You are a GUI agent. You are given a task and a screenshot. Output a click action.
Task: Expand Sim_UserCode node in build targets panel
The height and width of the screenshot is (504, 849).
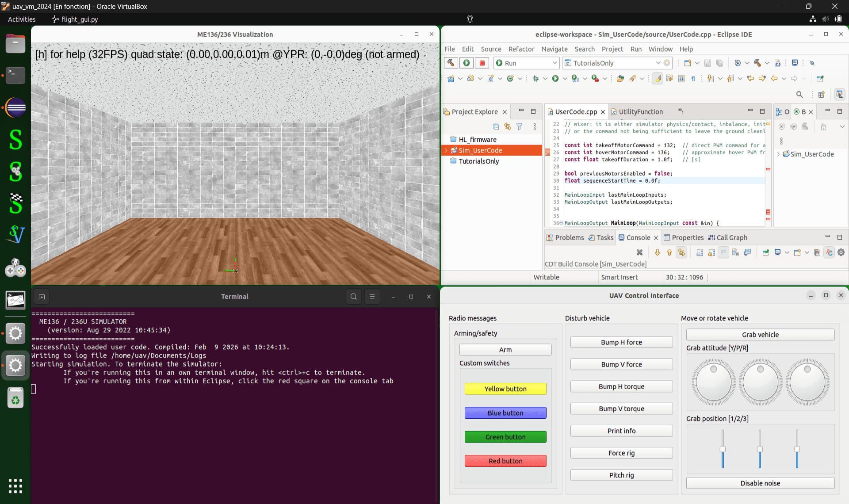coord(778,154)
